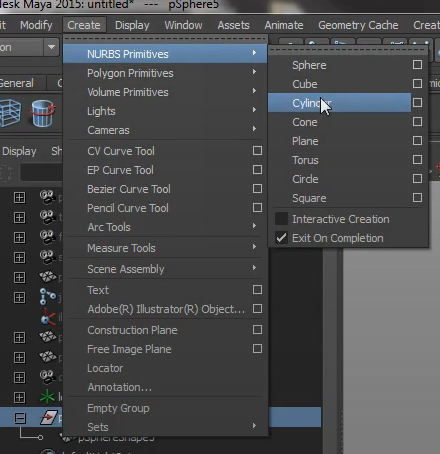440x454 pixels.
Task: Open the Display menu in menu bar
Action: pyautogui.click(x=132, y=25)
